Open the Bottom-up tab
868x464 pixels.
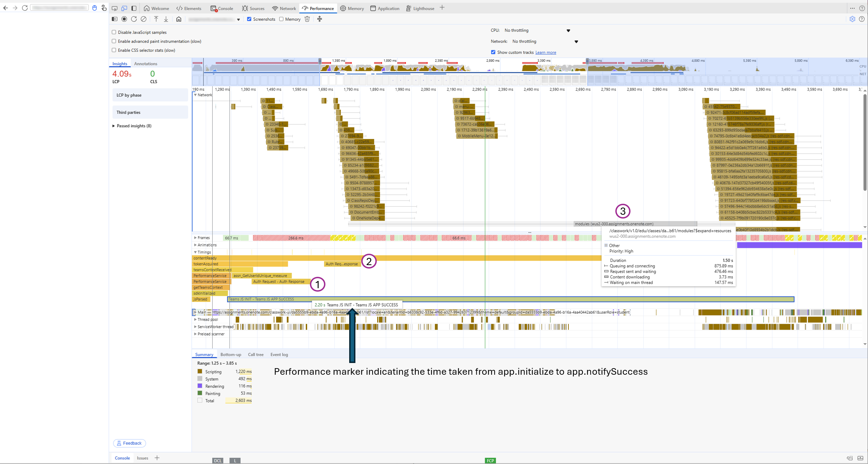tap(231, 354)
